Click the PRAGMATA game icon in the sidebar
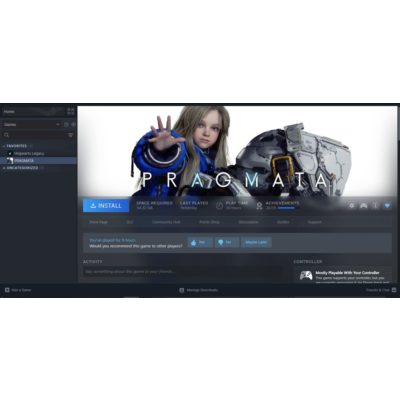The height and width of the screenshot is (400, 400). click(x=10, y=161)
